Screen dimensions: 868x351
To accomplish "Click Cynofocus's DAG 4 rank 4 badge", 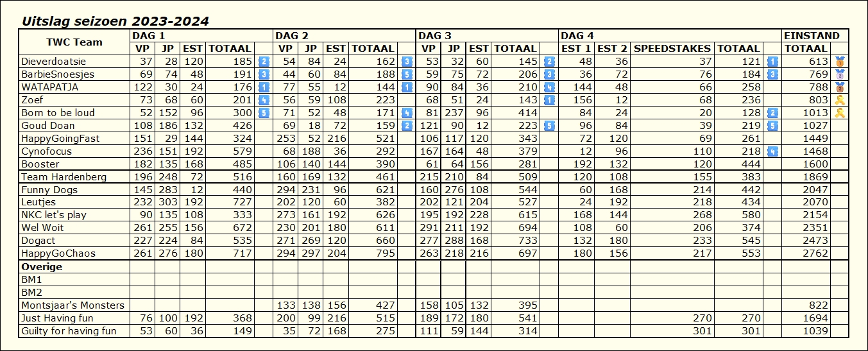I will tap(772, 151).
